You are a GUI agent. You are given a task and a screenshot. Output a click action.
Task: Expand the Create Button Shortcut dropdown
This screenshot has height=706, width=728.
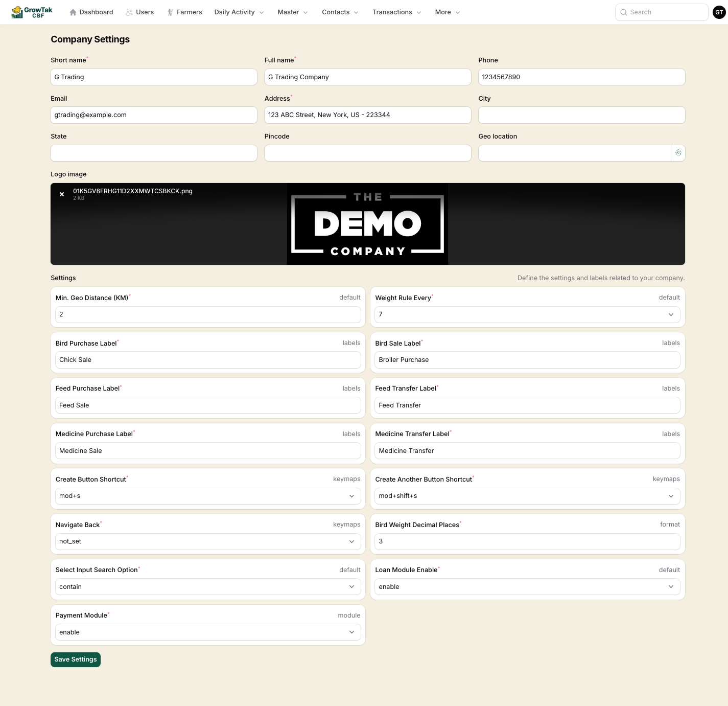[208, 496]
